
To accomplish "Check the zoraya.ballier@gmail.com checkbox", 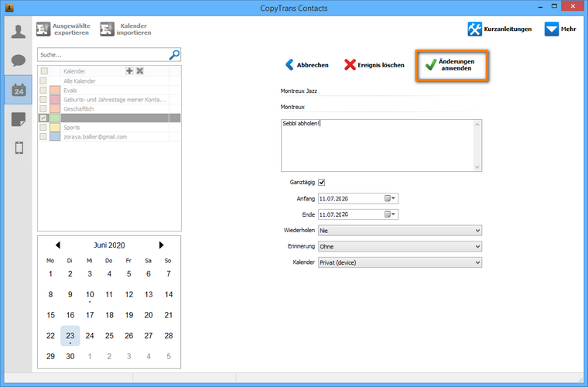I will tap(43, 136).
